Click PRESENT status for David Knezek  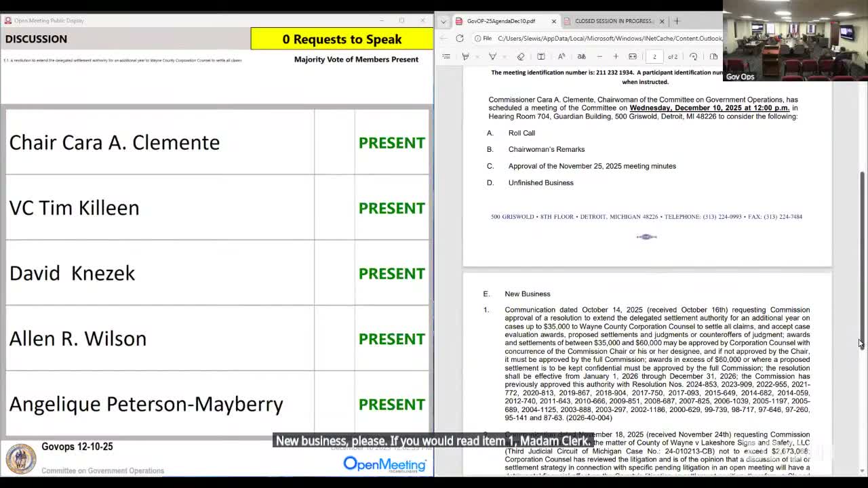[x=392, y=273]
